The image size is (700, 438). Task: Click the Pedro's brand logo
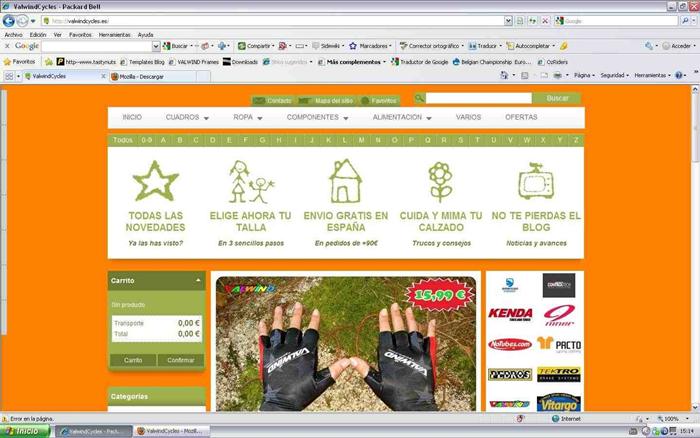[x=510, y=374]
